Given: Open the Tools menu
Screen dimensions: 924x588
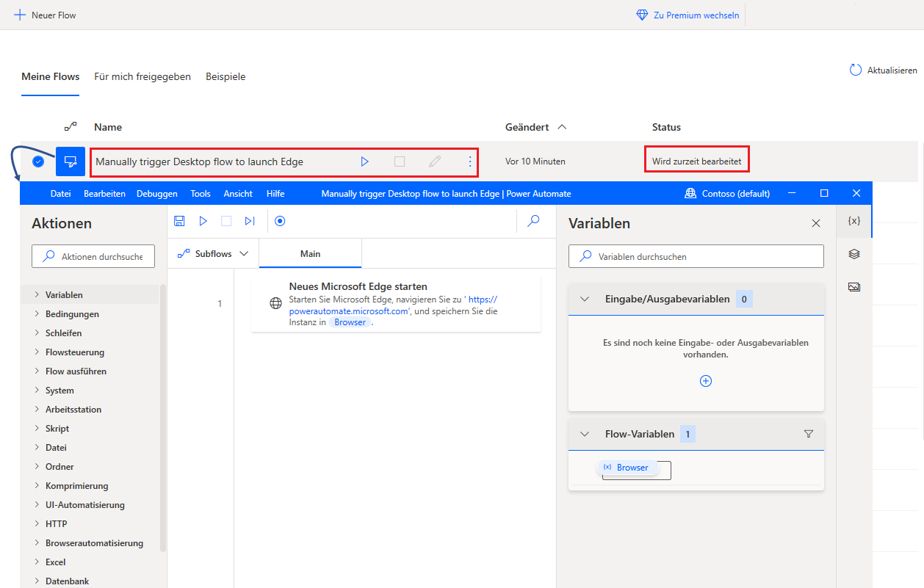Looking at the screenshot, I should (x=201, y=194).
